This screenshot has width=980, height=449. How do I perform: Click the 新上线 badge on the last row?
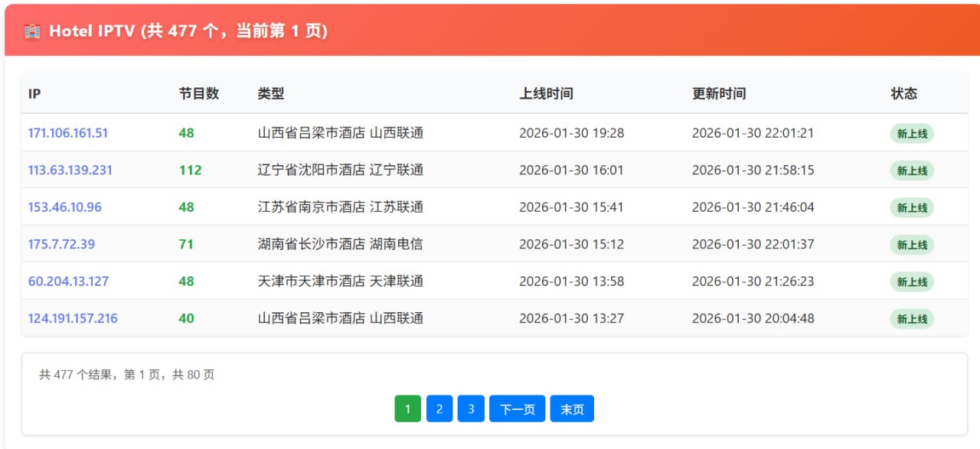tap(911, 318)
